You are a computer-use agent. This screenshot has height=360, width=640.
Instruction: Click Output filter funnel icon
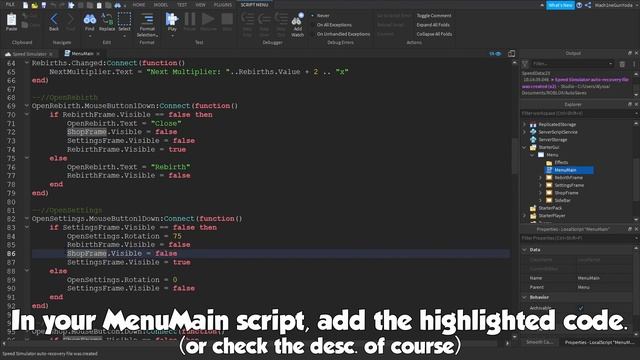(525, 64)
